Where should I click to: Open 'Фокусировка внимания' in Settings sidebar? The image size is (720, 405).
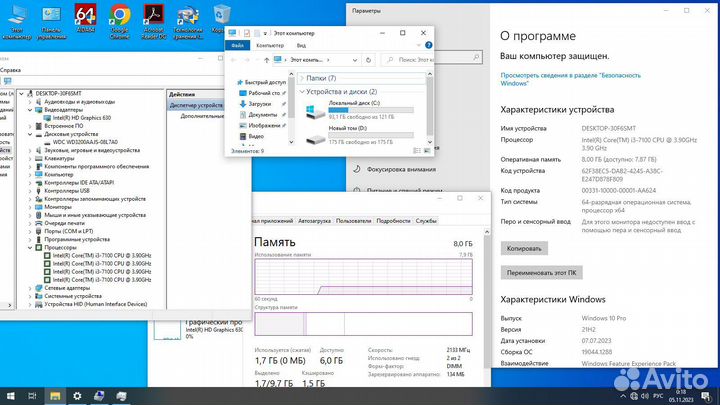[x=401, y=169]
